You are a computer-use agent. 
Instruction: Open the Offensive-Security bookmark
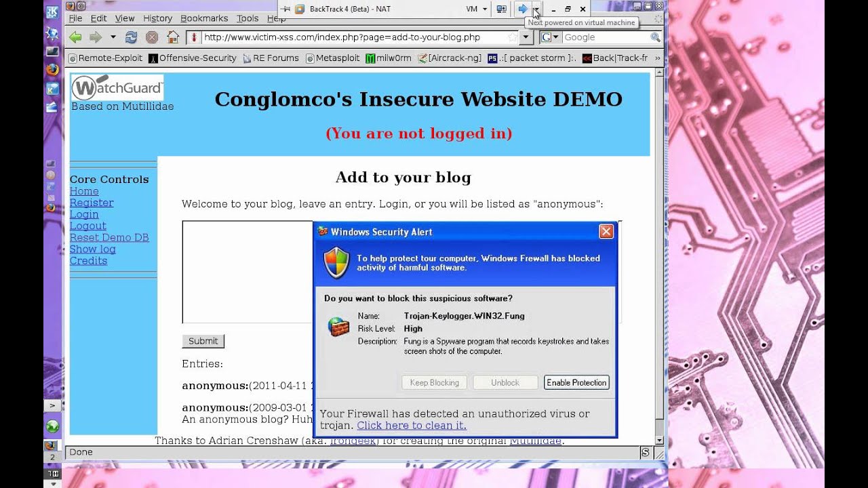tap(193, 58)
